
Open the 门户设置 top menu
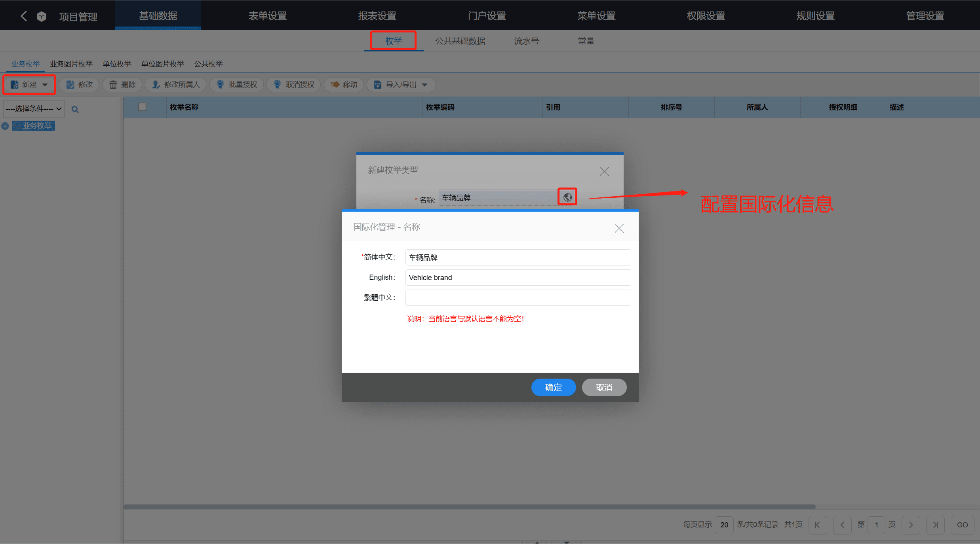(487, 16)
